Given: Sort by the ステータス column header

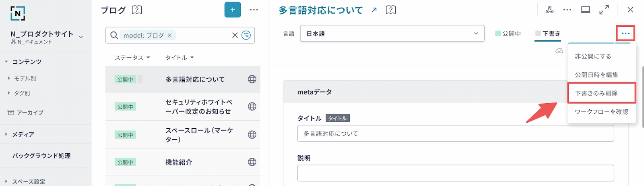Looking at the screenshot, I should coord(132,58).
